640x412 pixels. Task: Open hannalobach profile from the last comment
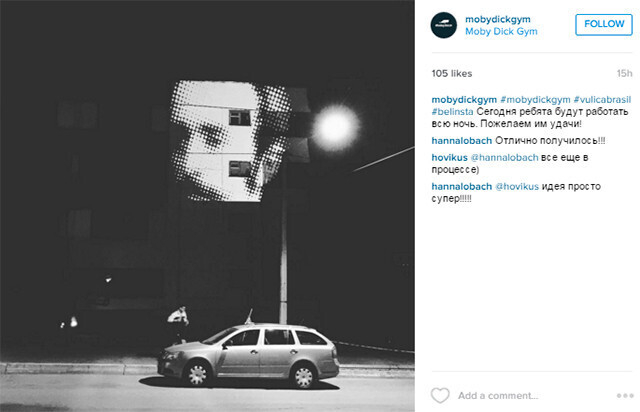pos(462,187)
